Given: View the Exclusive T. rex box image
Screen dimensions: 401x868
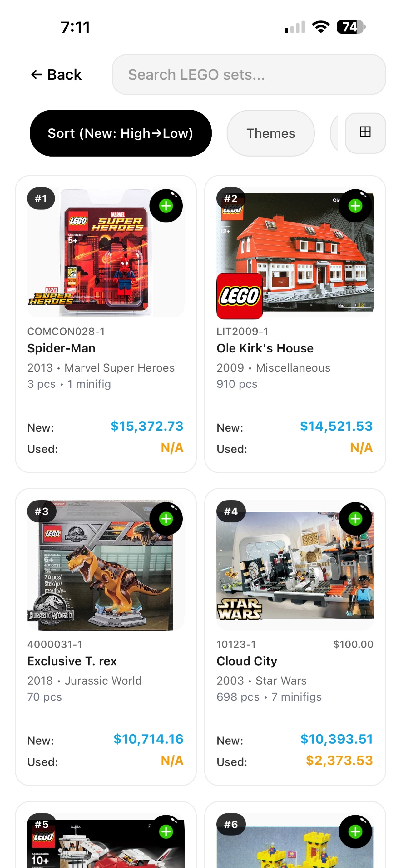Looking at the screenshot, I should pyautogui.click(x=106, y=565).
